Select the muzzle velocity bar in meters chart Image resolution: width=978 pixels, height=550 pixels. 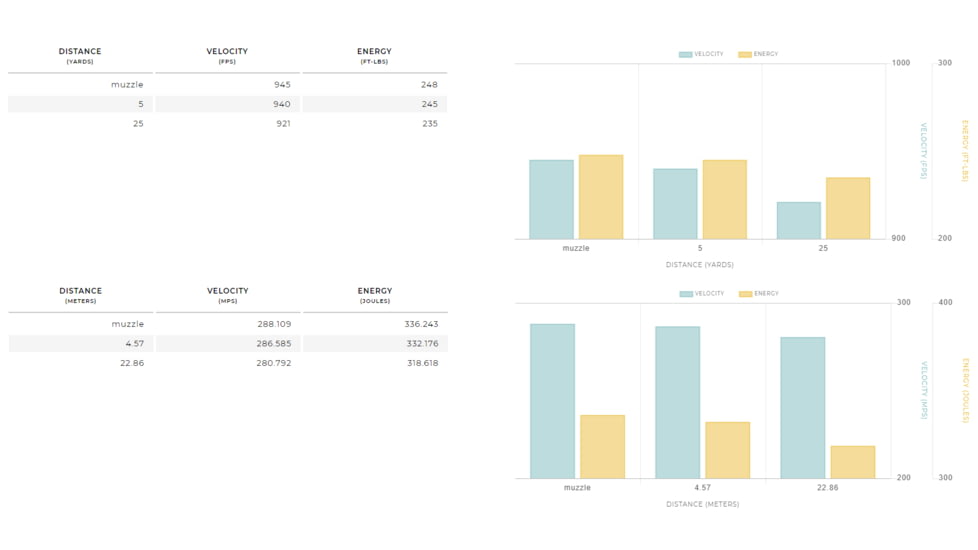click(552, 400)
